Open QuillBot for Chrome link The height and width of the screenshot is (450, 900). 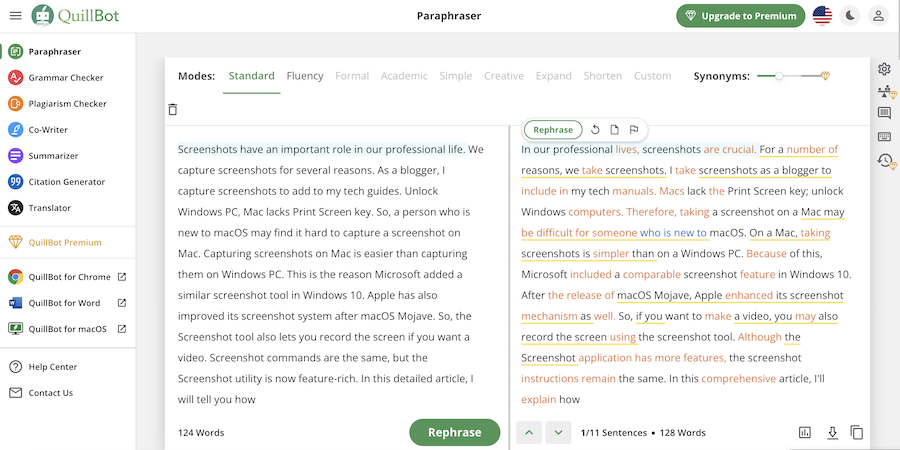(69, 277)
